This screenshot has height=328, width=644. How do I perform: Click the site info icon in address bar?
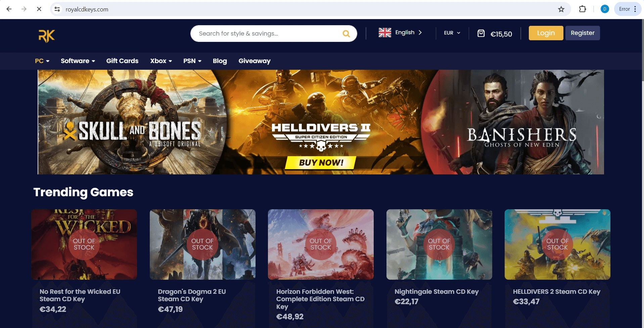[57, 9]
